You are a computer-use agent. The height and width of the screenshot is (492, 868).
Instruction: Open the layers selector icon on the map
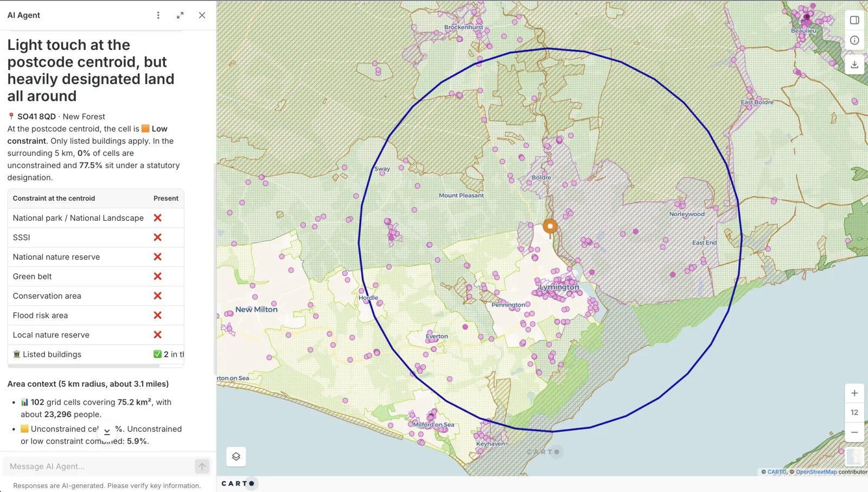click(x=236, y=457)
